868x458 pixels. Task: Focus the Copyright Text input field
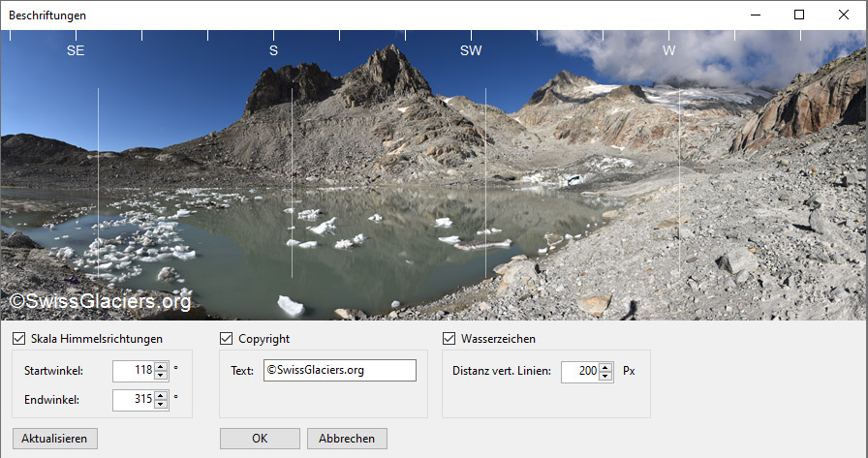(x=340, y=371)
